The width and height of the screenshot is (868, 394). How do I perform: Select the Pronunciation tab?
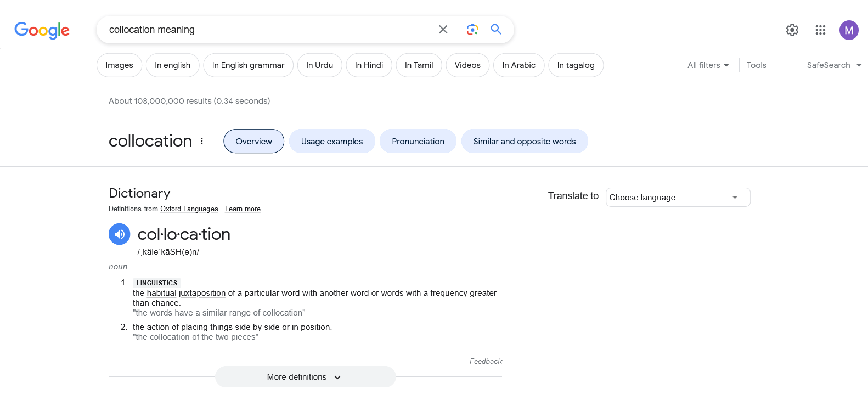coord(418,142)
